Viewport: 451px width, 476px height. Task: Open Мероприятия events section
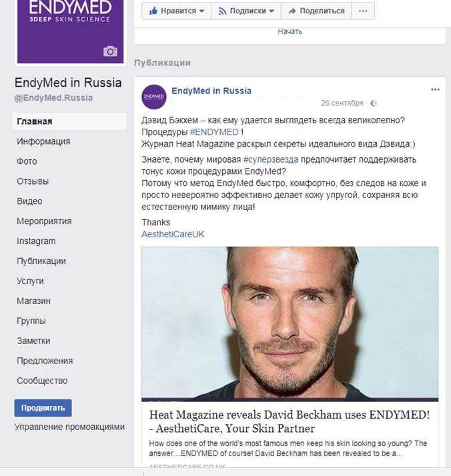pyautogui.click(x=44, y=221)
